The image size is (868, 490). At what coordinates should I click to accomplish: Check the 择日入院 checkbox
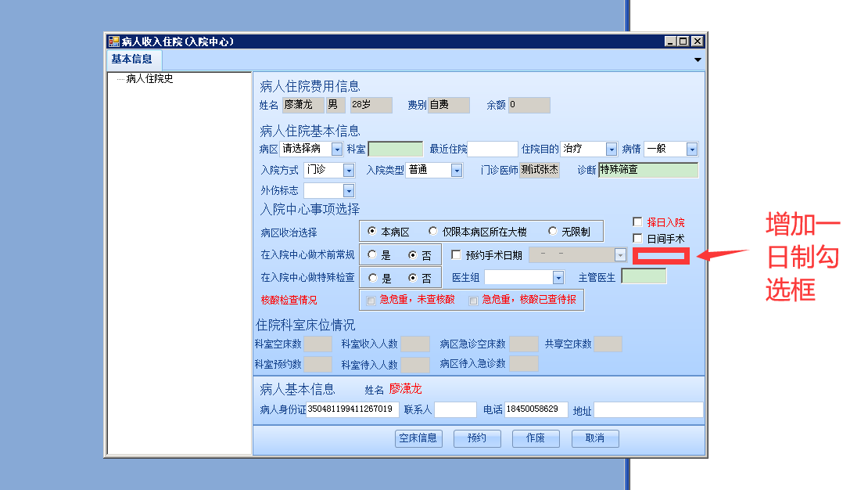pos(638,222)
